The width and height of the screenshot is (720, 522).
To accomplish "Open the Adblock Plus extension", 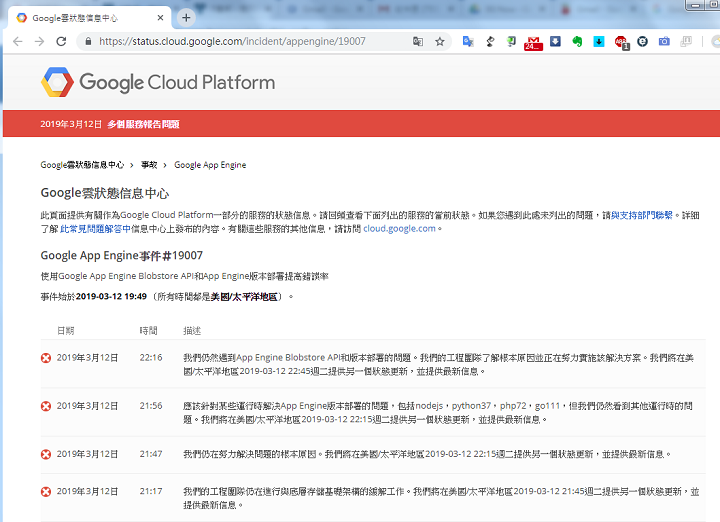I will [621, 42].
